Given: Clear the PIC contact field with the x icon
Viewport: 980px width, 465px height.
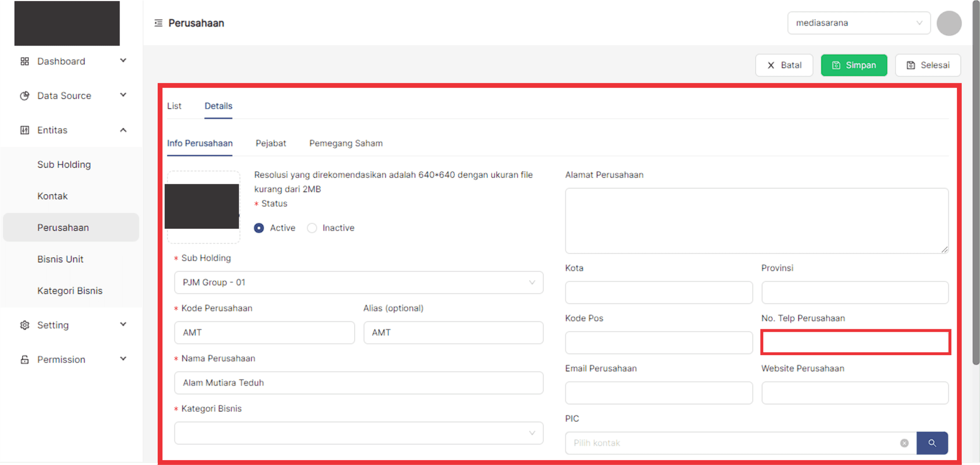Looking at the screenshot, I should (904, 443).
